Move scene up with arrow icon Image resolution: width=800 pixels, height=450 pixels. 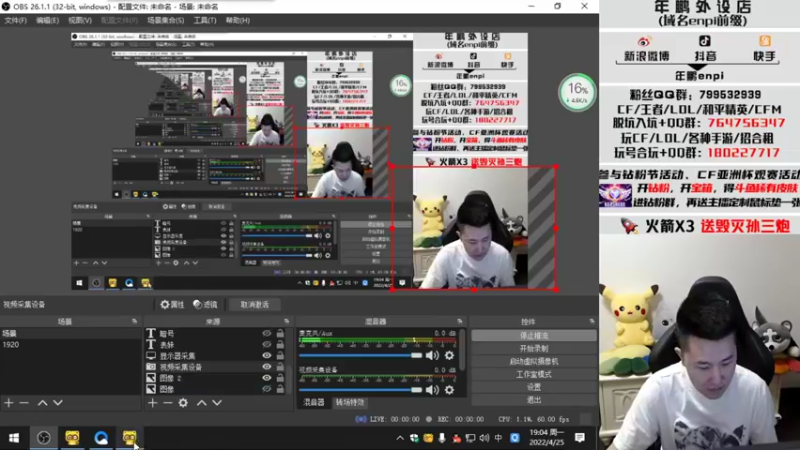tap(42, 403)
